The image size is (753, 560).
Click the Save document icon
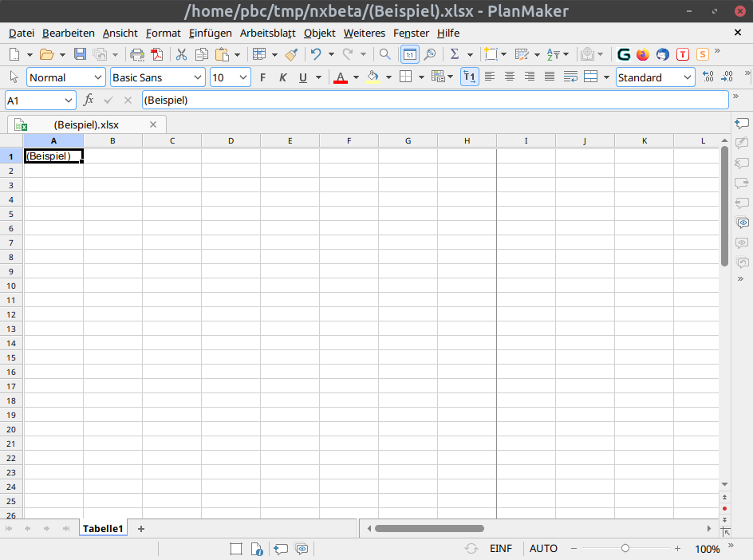(x=80, y=54)
